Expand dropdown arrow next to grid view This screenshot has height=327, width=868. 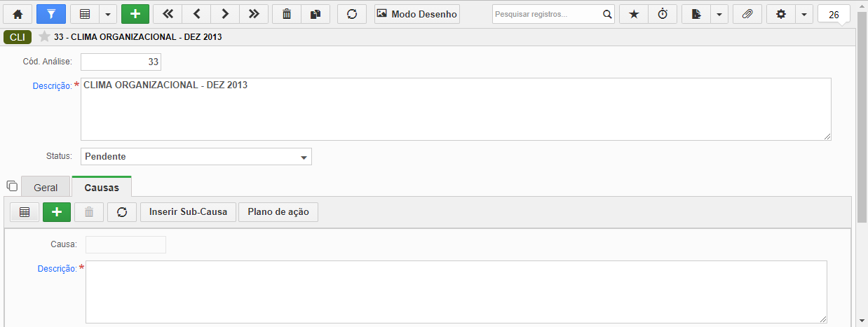[x=107, y=14]
